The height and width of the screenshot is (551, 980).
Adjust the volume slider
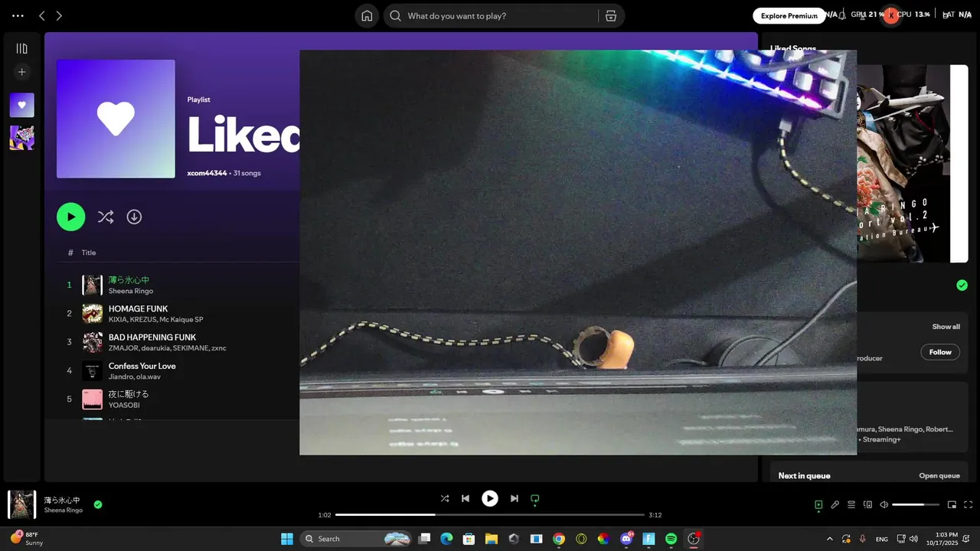916,504
